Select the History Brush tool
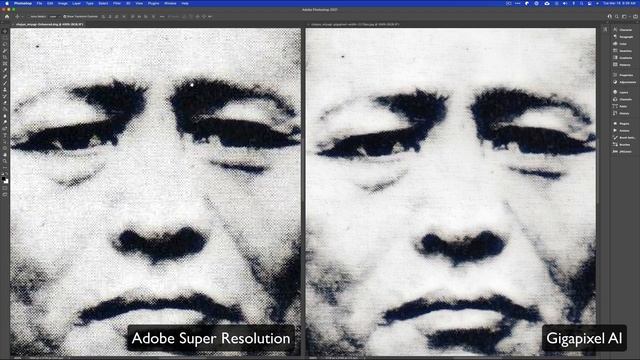Image resolution: width=640 pixels, height=360 pixels. 5,96
